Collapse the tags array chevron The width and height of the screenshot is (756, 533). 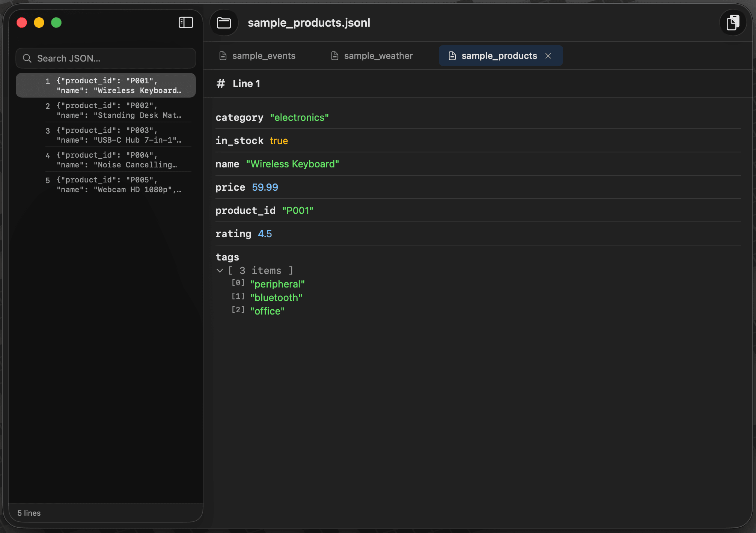pos(220,270)
